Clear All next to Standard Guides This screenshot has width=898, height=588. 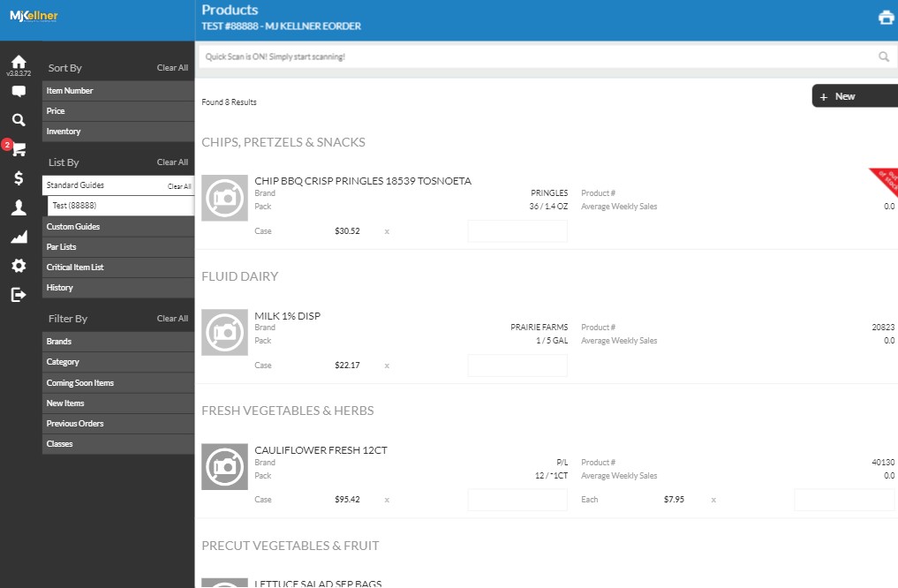tap(179, 186)
